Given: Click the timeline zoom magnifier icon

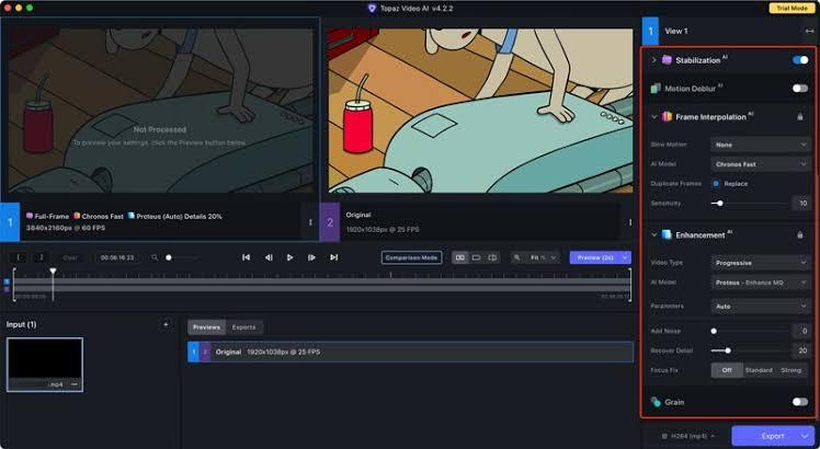Looking at the screenshot, I should pyautogui.click(x=155, y=258).
